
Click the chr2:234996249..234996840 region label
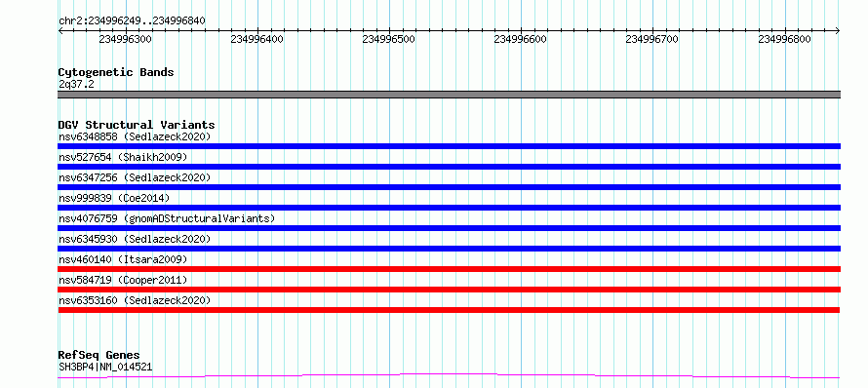coord(132,21)
